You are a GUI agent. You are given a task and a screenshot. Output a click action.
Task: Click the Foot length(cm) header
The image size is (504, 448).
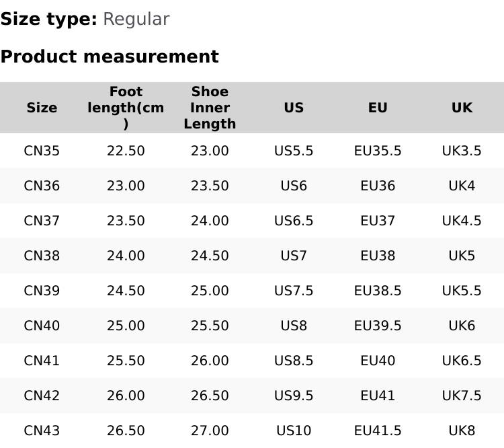pyautogui.click(x=126, y=108)
